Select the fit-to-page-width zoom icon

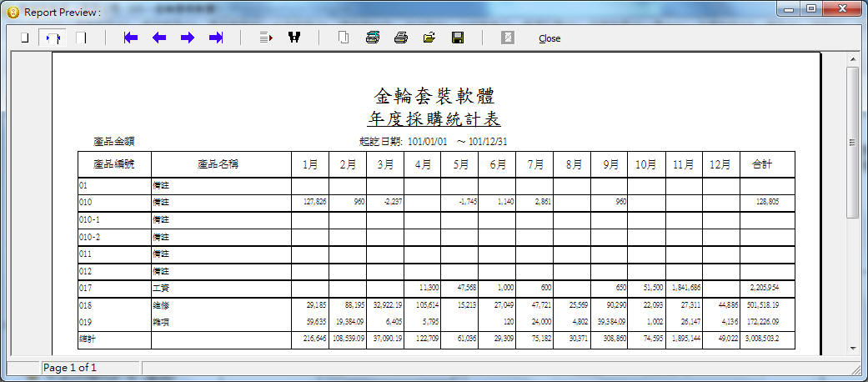[x=53, y=38]
